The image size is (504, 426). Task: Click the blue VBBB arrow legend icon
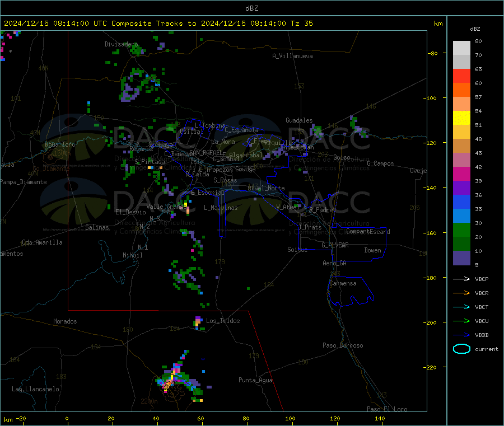(x=461, y=335)
